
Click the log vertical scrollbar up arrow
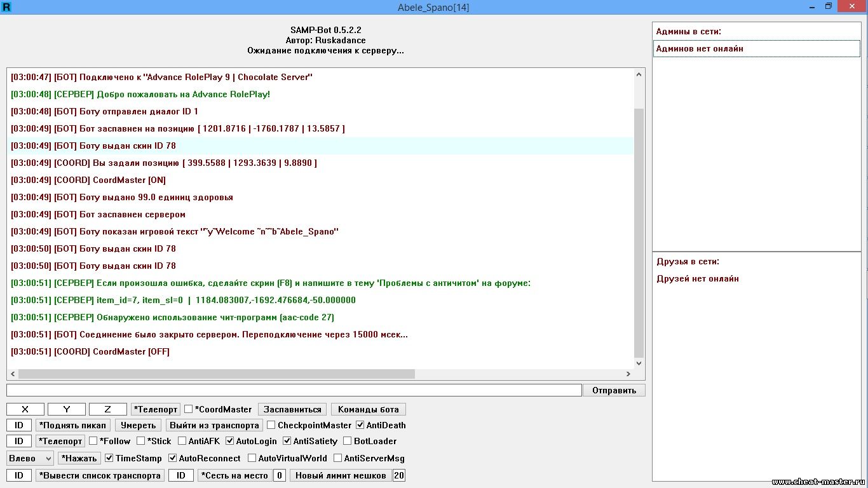(639, 74)
